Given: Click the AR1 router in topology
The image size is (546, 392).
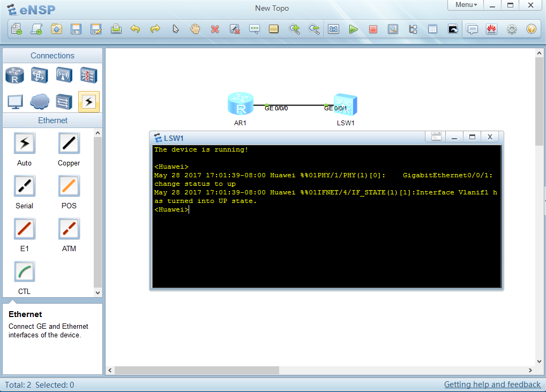Looking at the screenshot, I should (x=240, y=104).
